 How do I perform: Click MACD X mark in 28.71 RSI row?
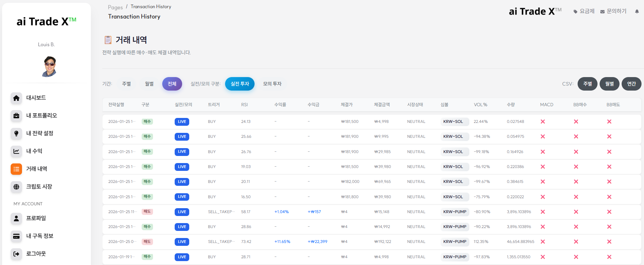pyautogui.click(x=543, y=257)
